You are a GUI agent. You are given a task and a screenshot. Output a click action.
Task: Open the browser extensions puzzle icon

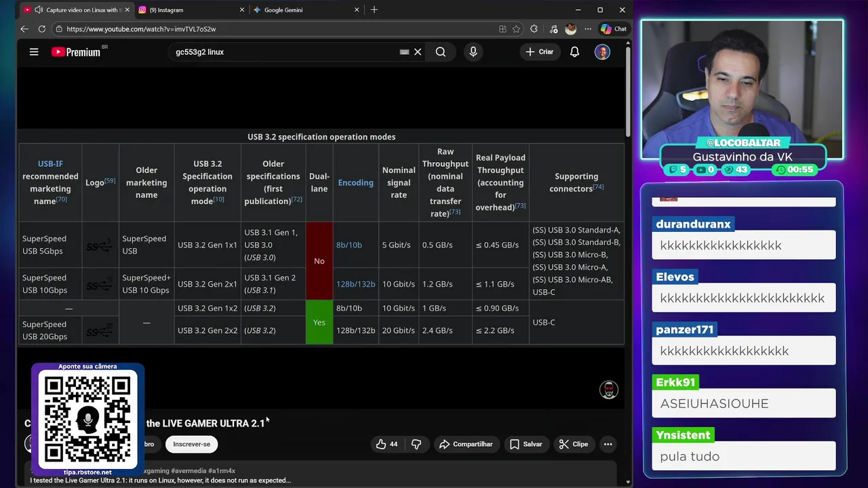(534, 29)
